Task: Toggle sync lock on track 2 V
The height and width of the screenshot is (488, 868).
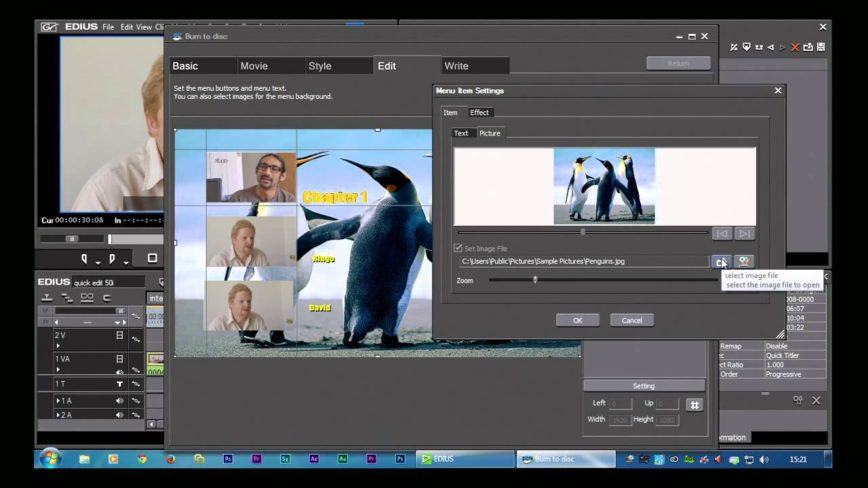Action: tap(136, 339)
